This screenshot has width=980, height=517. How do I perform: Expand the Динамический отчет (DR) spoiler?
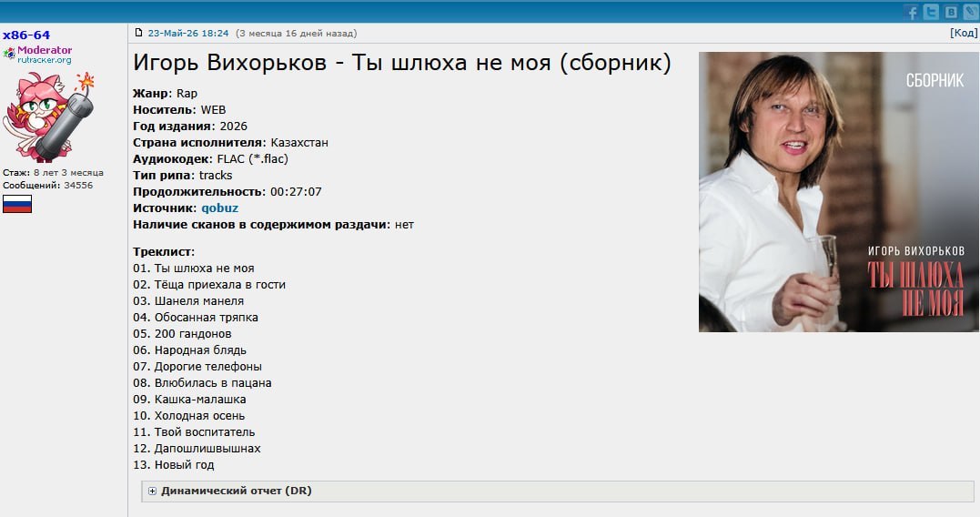point(558,491)
